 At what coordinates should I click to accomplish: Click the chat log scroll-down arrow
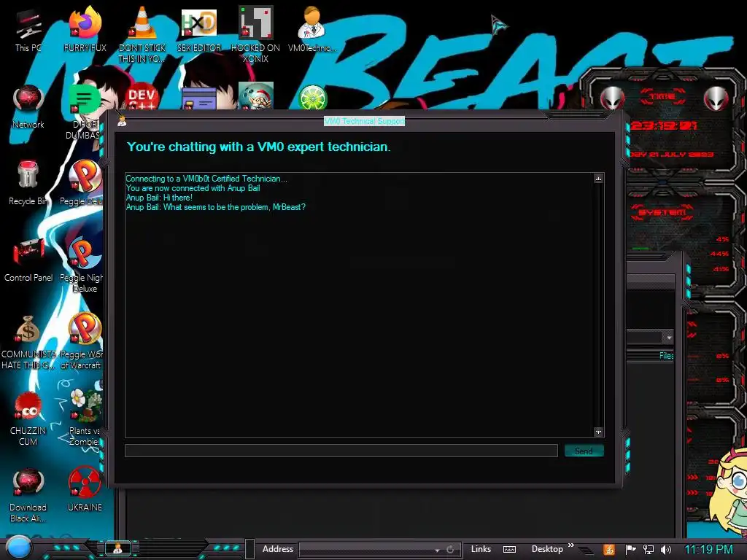598,432
